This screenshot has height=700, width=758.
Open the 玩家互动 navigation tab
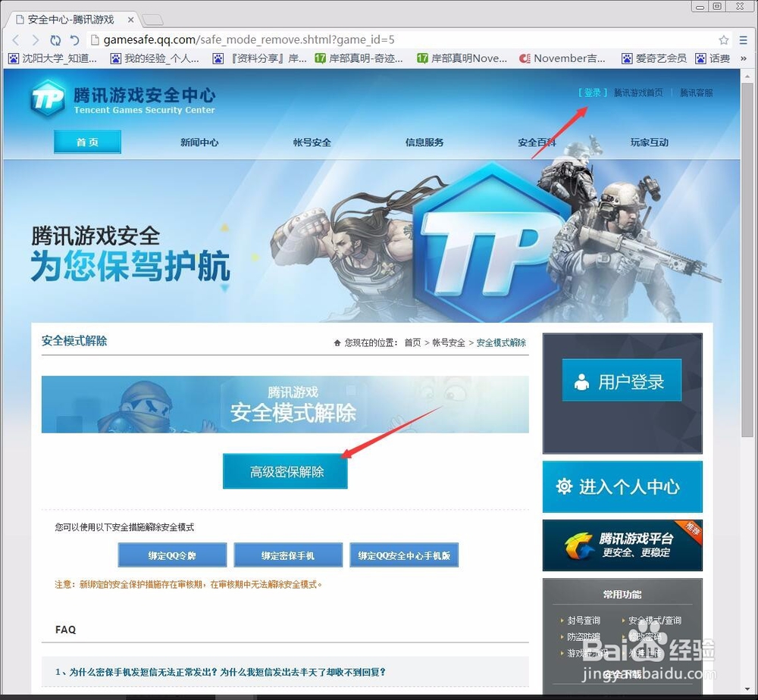coord(650,142)
